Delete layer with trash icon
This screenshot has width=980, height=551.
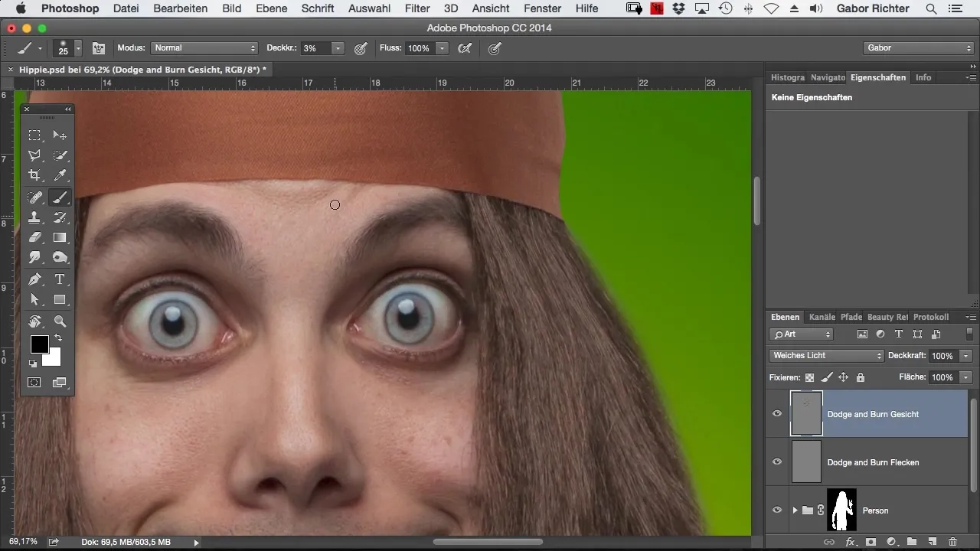coord(952,542)
